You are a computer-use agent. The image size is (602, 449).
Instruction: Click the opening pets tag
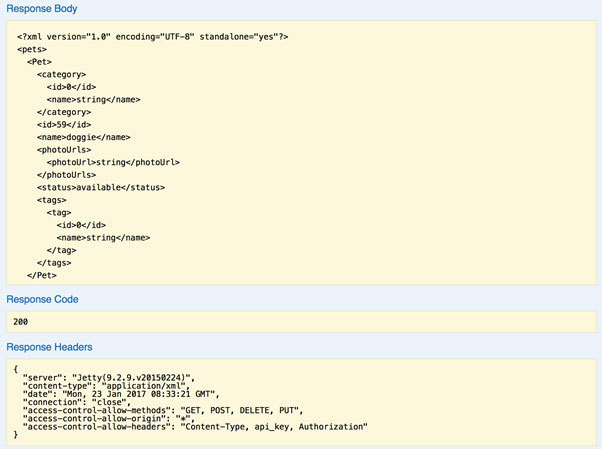coord(32,50)
